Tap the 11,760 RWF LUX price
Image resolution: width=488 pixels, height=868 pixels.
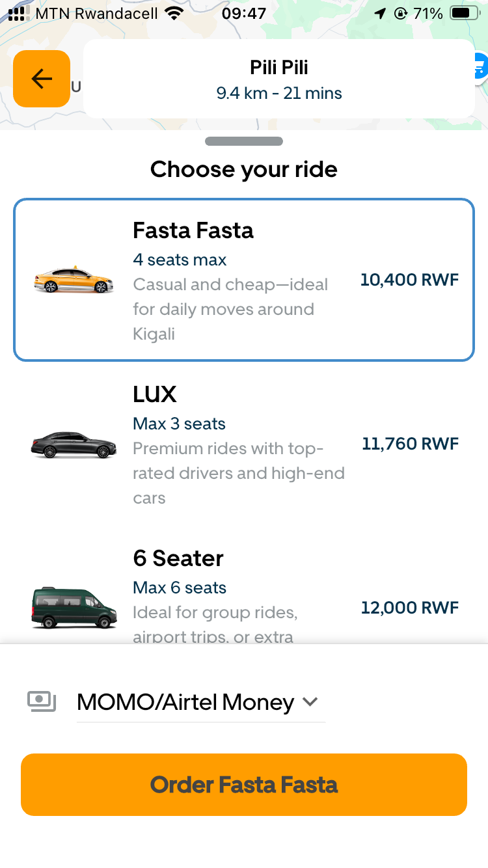(x=410, y=444)
